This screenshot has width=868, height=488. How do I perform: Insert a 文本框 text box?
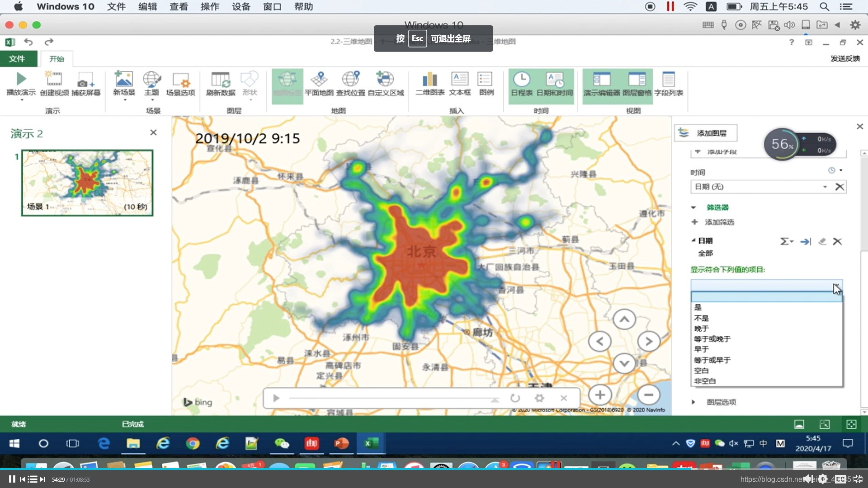pos(460,80)
